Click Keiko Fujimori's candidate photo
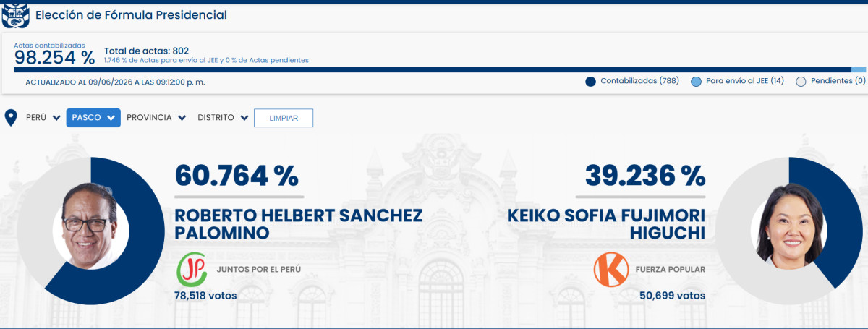This screenshot has height=329, width=868. [x=790, y=226]
